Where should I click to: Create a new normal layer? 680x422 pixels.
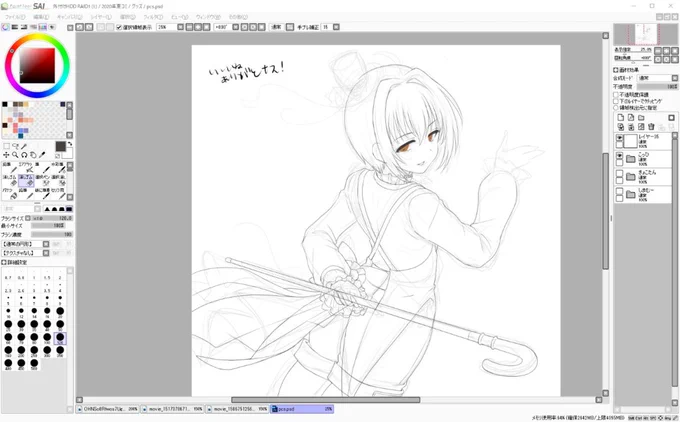click(621, 118)
